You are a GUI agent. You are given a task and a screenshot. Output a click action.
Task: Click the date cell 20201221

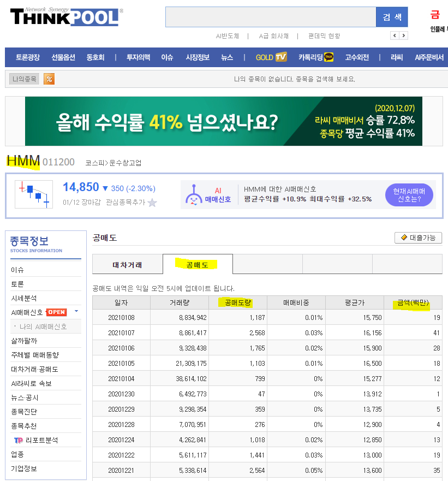click(x=121, y=470)
